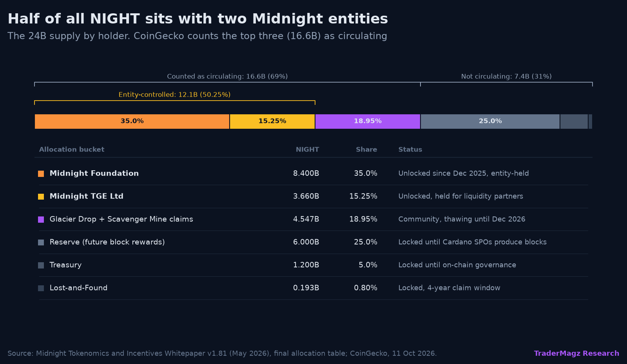Click the 35.0% share in the table

coord(366,173)
